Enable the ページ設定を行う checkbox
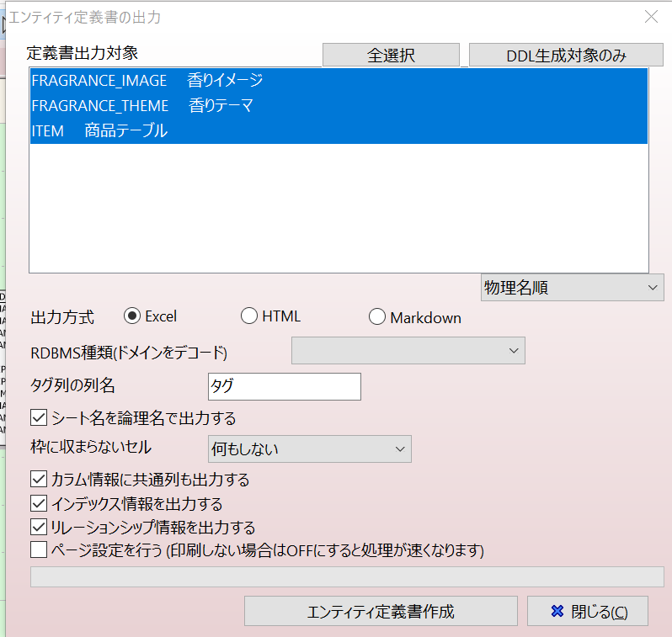The width and height of the screenshot is (672, 637). click(39, 549)
